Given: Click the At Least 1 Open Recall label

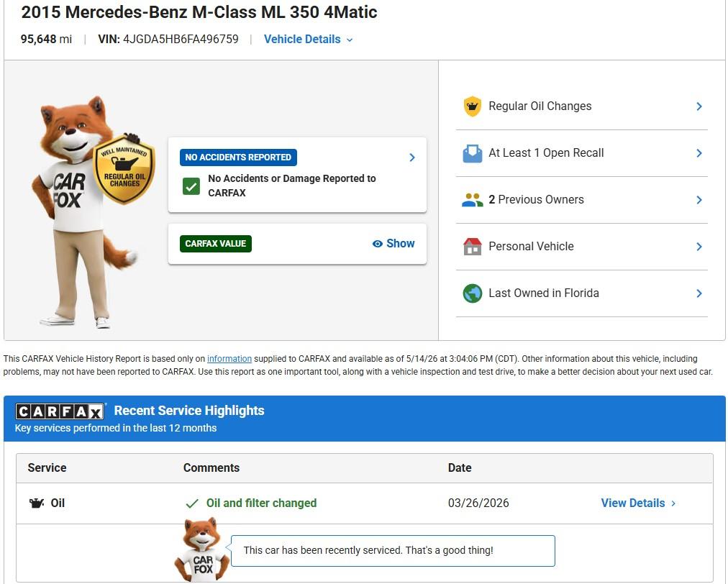Looking at the screenshot, I should click(x=546, y=153).
